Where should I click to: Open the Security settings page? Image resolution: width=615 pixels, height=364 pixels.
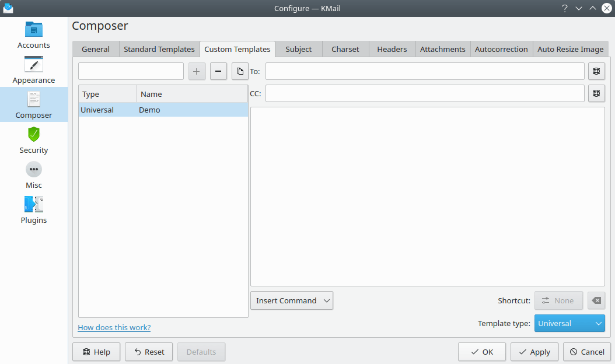(x=33, y=140)
